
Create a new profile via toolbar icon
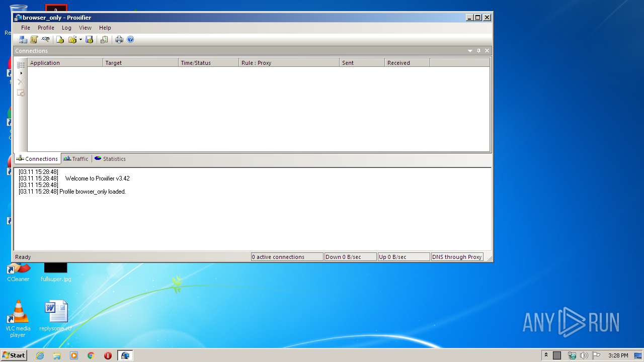point(60,40)
